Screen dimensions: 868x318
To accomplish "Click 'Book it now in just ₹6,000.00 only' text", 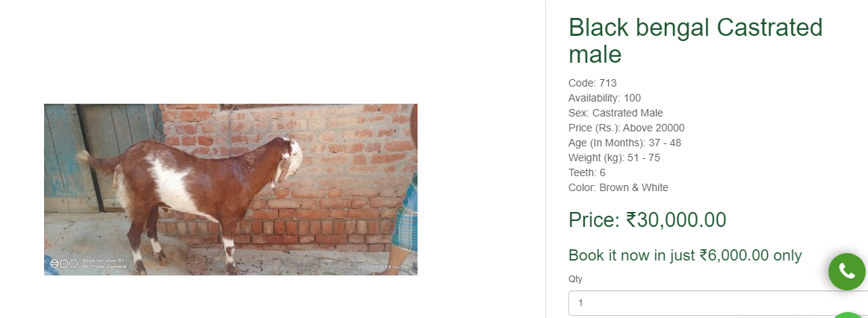I will 685,255.
